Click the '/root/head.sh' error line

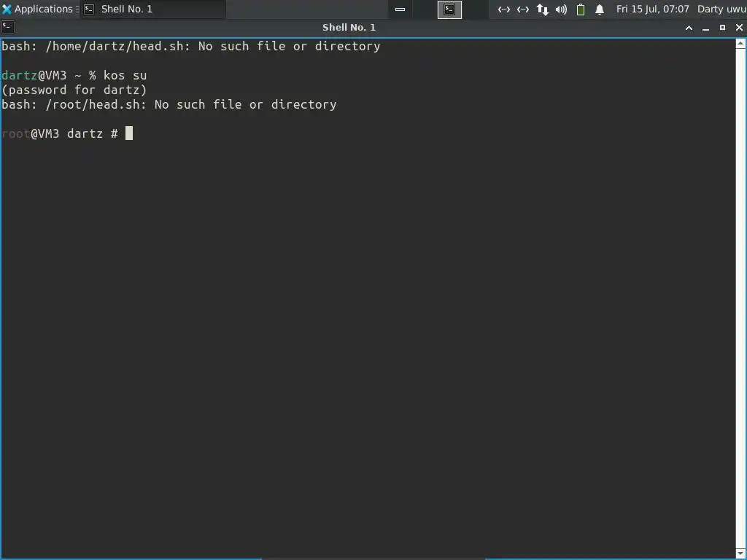click(169, 104)
